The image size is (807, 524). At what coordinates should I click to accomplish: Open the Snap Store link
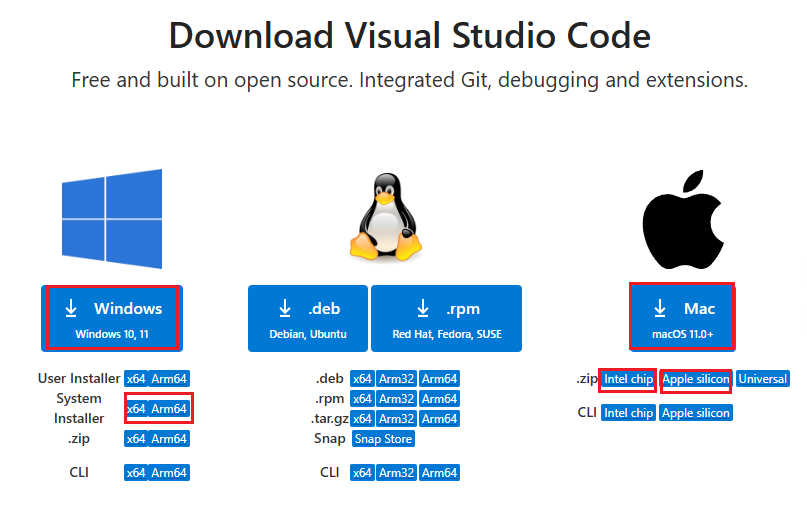point(383,439)
